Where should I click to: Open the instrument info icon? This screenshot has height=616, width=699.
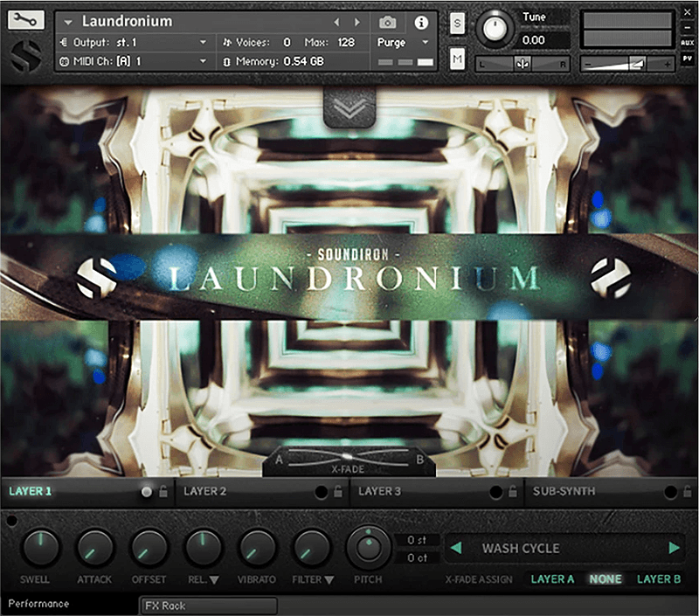[421, 23]
